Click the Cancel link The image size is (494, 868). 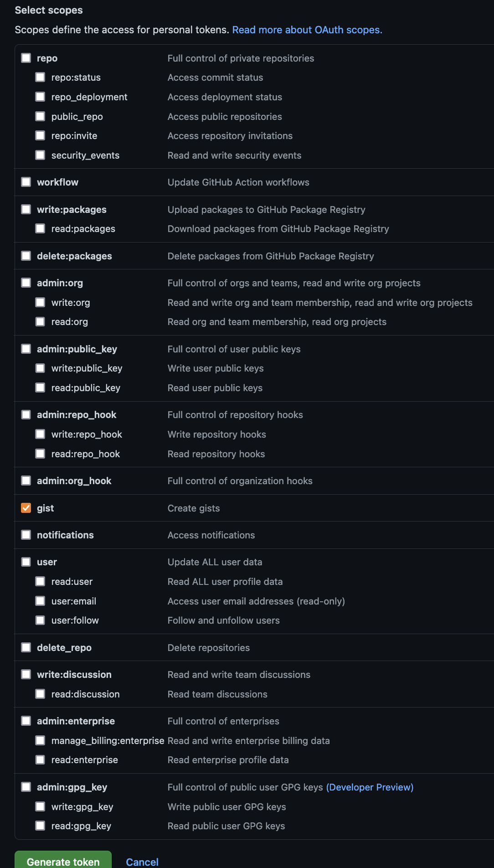pyautogui.click(x=142, y=862)
